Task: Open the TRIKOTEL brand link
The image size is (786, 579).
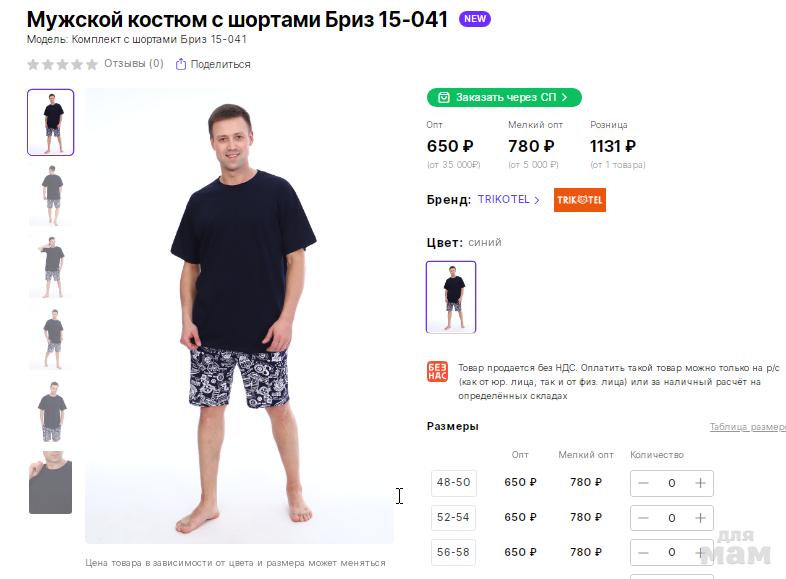Action: click(x=508, y=200)
